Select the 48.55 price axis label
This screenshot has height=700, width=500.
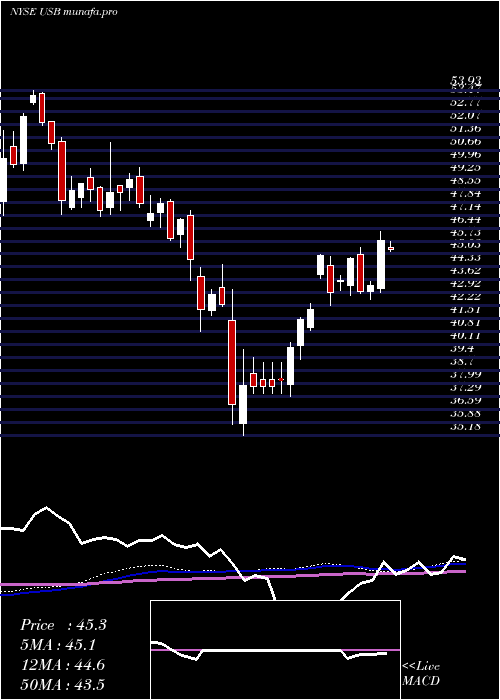466,181
